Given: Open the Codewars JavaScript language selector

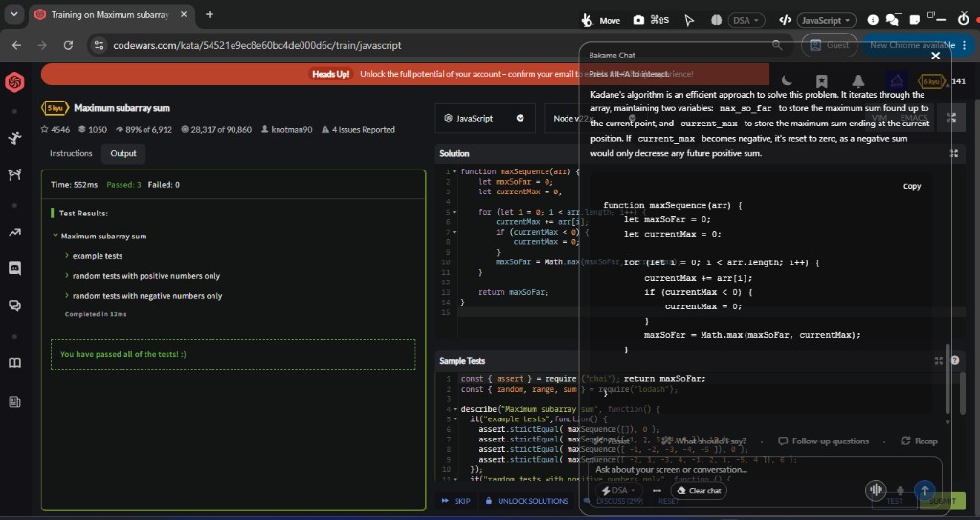Looking at the screenshot, I should tap(485, 118).
